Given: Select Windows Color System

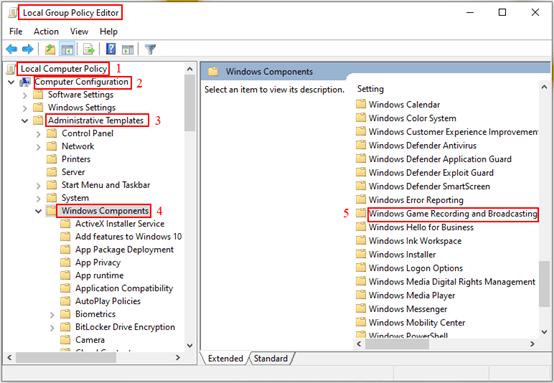Looking at the screenshot, I should (x=412, y=118).
